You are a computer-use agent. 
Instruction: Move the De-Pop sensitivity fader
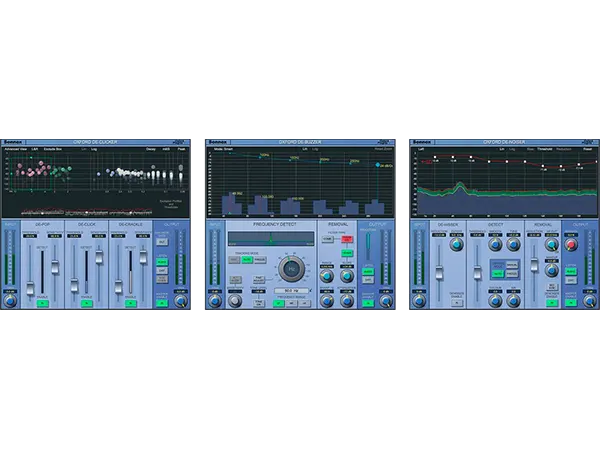55,267
